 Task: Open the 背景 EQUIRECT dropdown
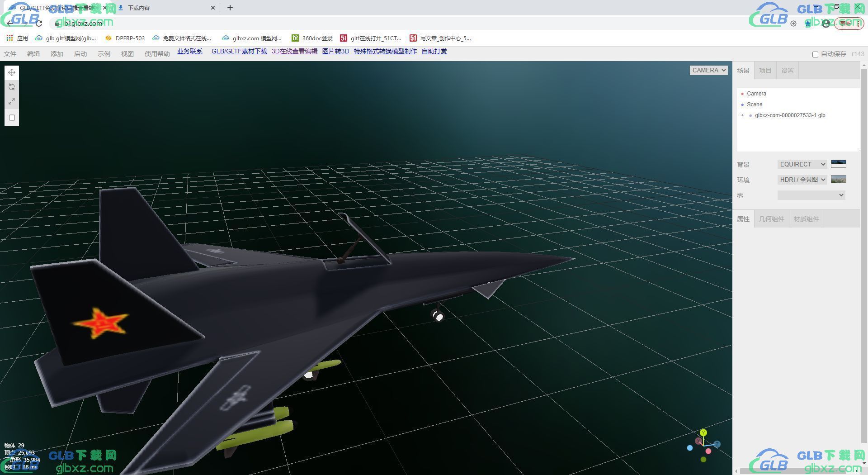802,164
